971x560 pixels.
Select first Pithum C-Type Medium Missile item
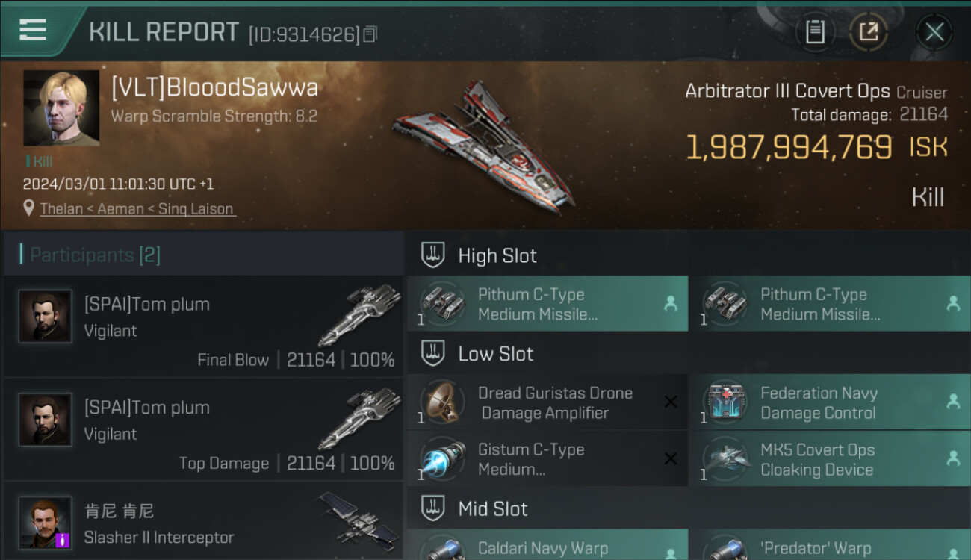coord(547,304)
